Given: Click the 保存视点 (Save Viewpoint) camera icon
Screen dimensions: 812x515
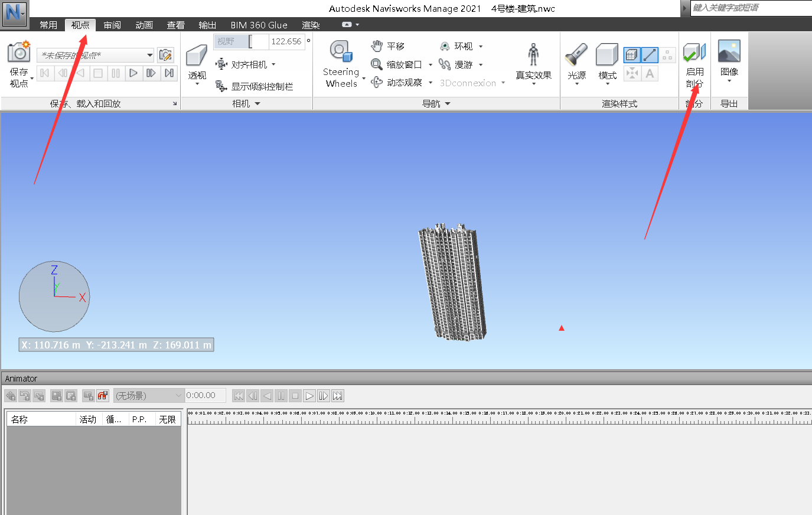Looking at the screenshot, I should 18,52.
